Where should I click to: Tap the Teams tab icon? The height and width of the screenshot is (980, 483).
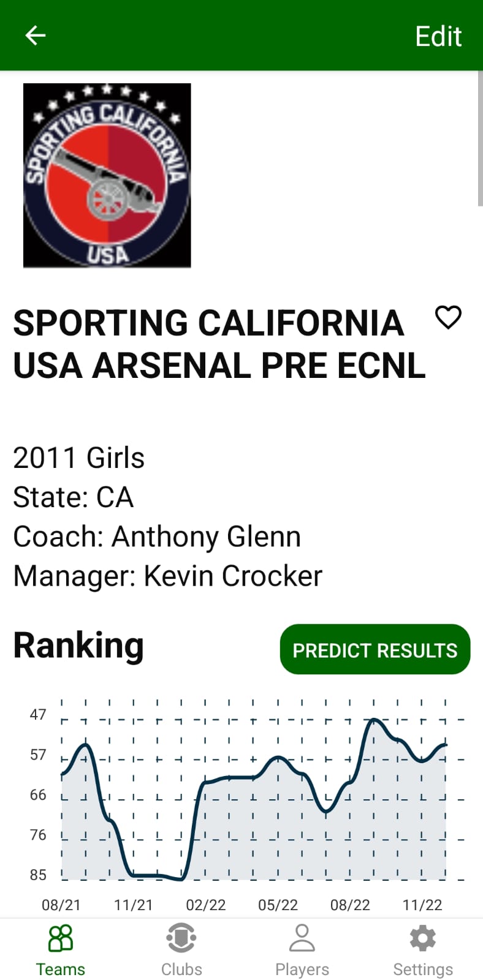coord(60,938)
